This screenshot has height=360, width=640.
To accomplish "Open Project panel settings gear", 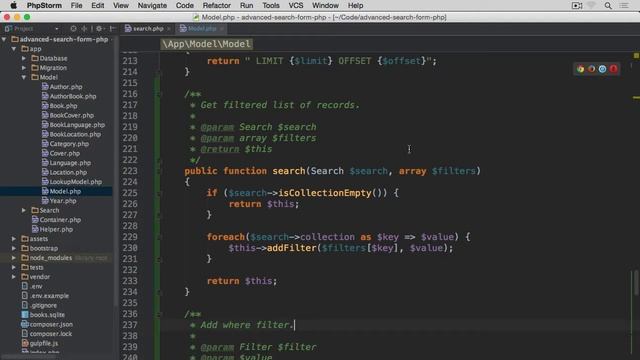I will pos(99,29).
